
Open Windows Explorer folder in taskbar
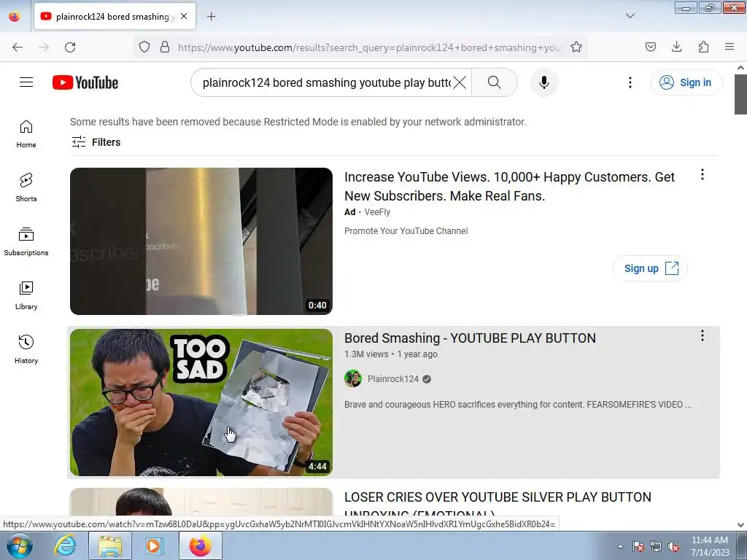[x=110, y=546]
